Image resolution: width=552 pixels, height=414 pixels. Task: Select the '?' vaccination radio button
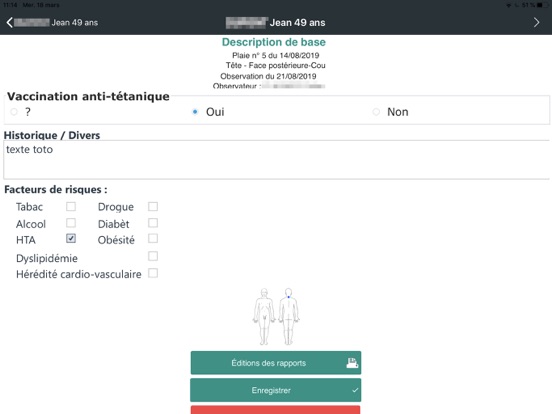pyautogui.click(x=14, y=112)
